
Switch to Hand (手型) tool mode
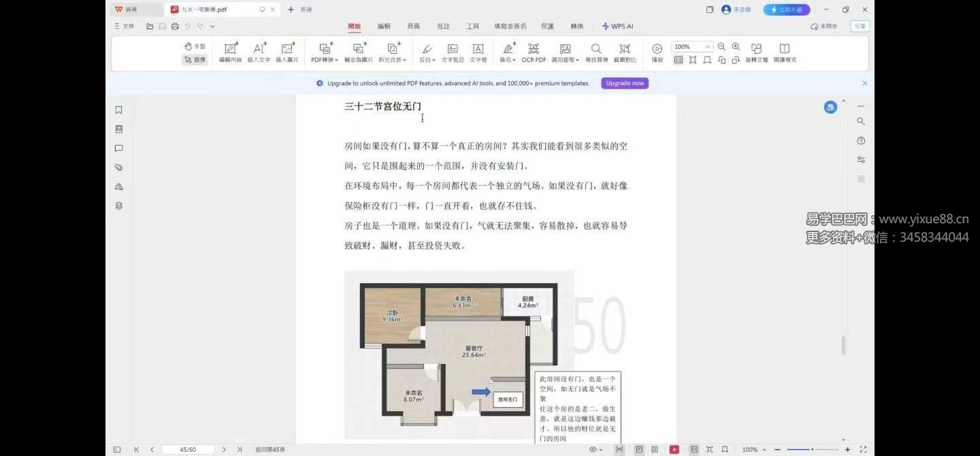(x=195, y=46)
